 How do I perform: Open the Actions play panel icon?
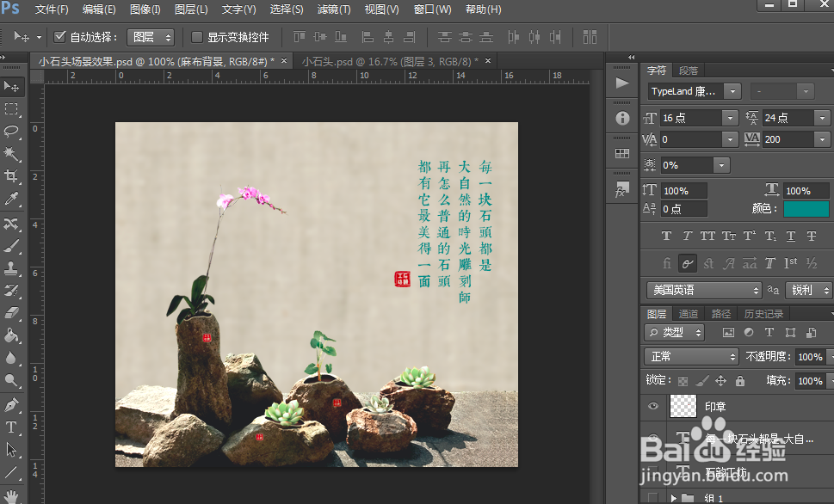pyautogui.click(x=621, y=83)
